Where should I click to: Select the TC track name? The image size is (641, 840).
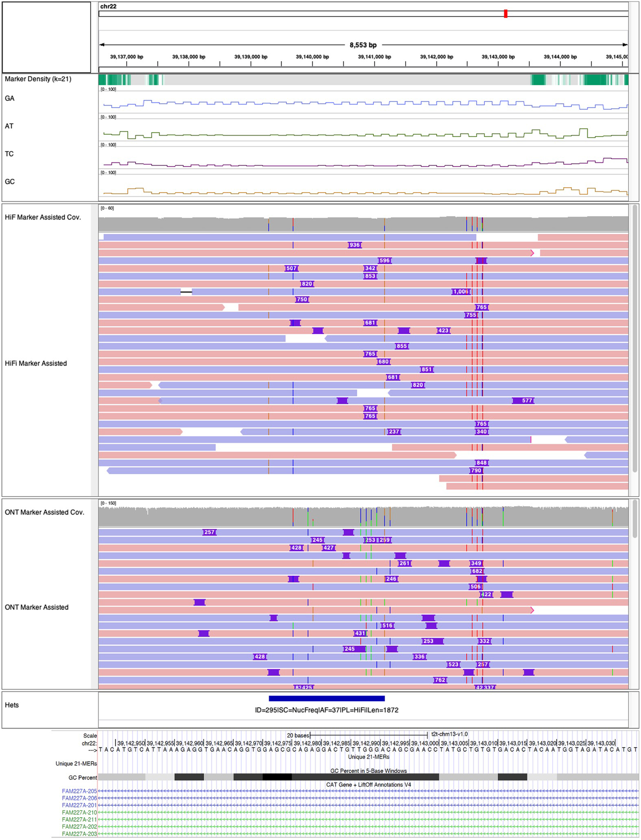pyautogui.click(x=9, y=154)
